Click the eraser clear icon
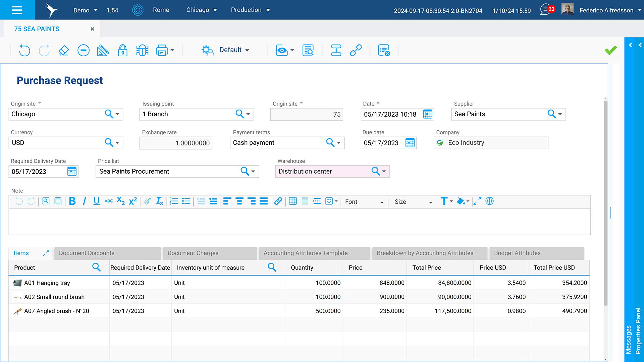This screenshot has height=362, width=644. coord(64,50)
